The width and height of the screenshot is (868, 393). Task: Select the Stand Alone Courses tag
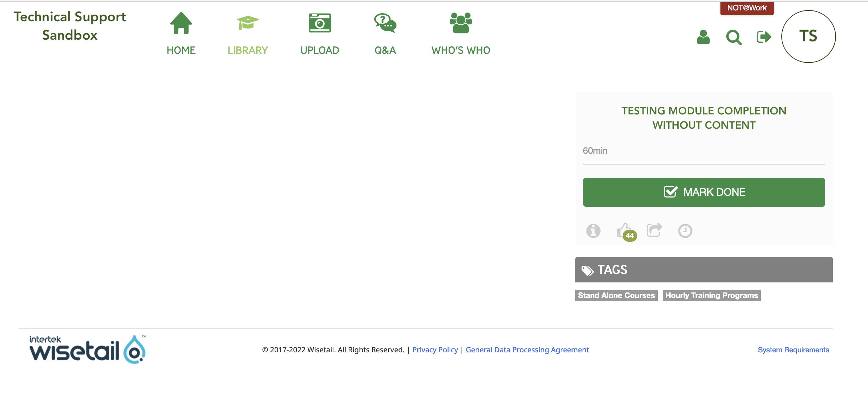(616, 295)
